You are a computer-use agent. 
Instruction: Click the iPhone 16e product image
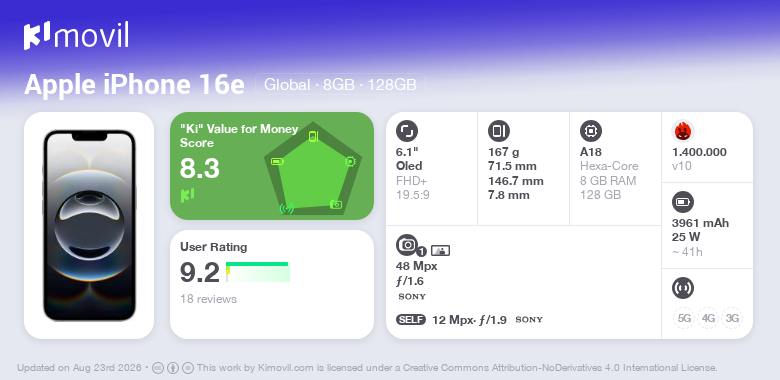point(89,225)
